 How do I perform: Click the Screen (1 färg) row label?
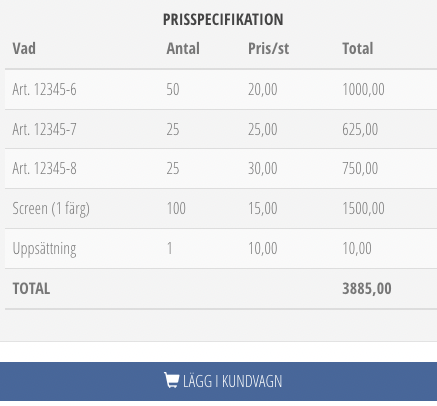pos(51,209)
